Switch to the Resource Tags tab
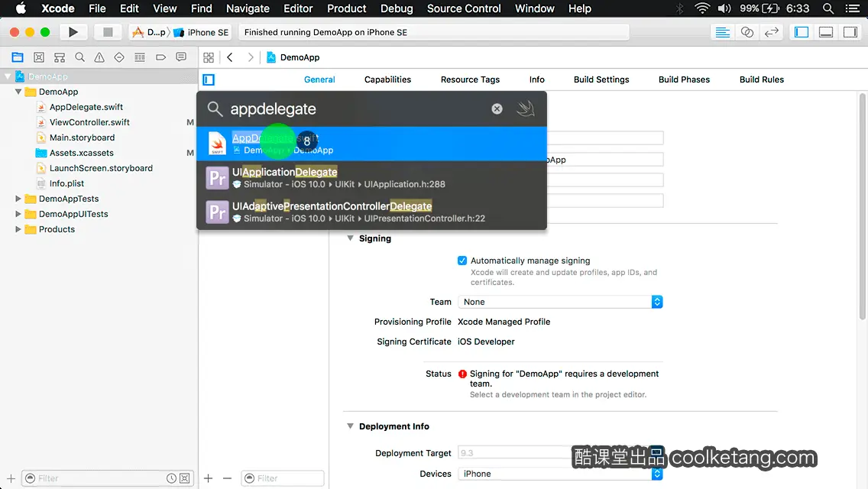868x489 pixels. click(x=470, y=79)
